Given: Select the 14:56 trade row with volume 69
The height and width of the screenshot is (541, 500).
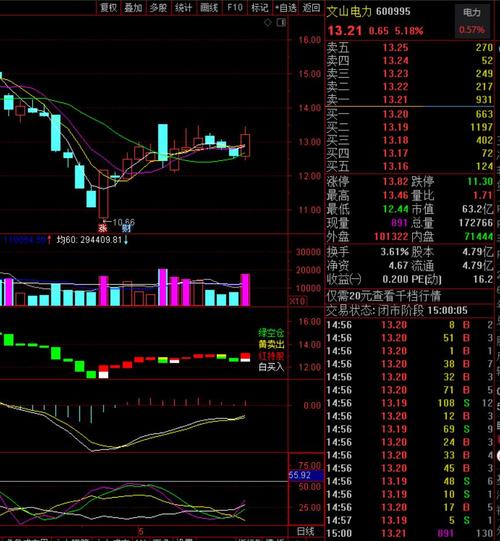Looking at the screenshot, I should tap(410, 429).
